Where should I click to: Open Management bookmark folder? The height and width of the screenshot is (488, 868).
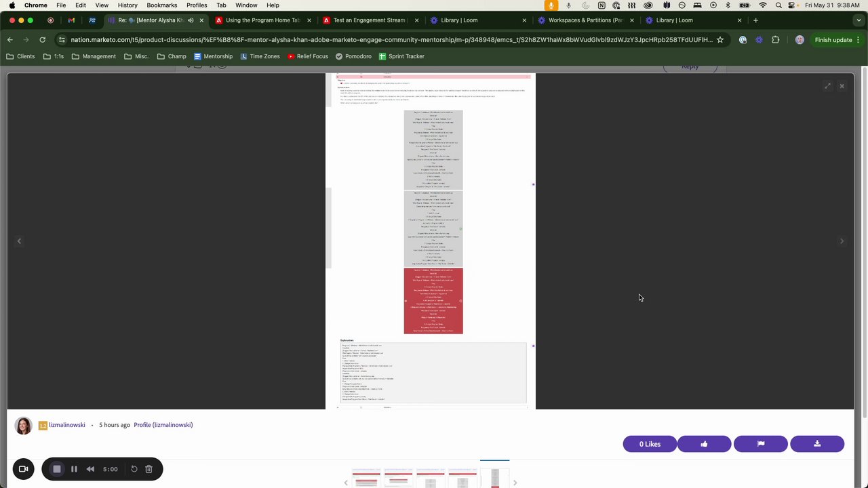94,56
